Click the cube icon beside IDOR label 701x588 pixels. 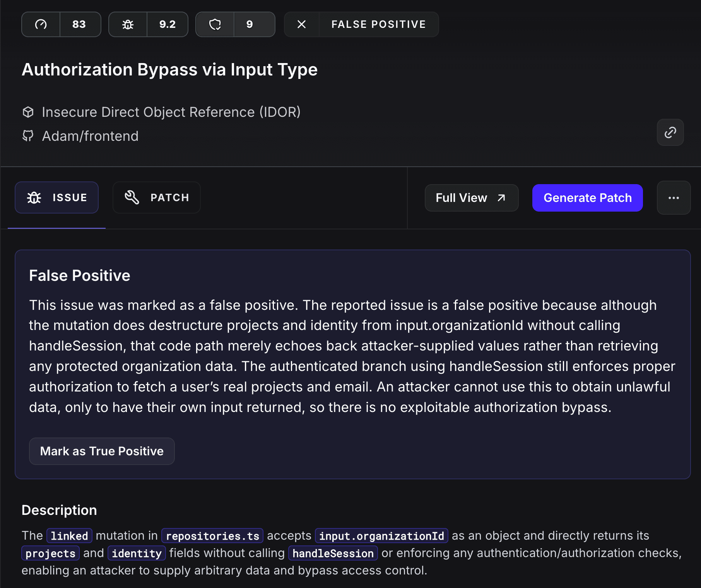point(28,112)
